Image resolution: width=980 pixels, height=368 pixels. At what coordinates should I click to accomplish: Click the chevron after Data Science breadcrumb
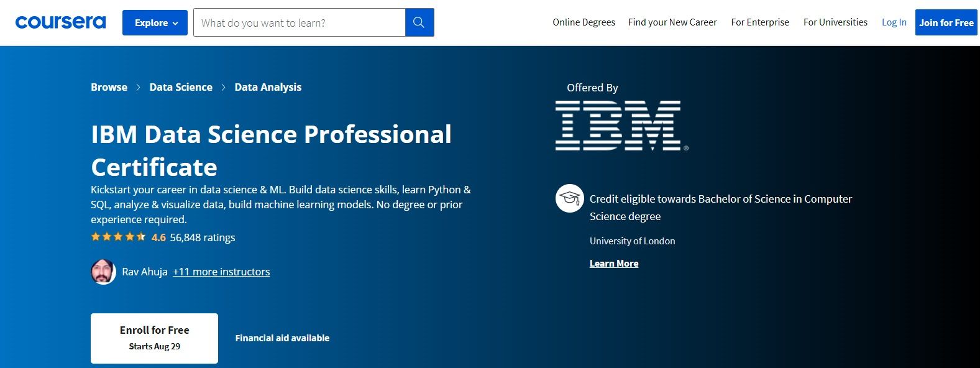(x=224, y=88)
